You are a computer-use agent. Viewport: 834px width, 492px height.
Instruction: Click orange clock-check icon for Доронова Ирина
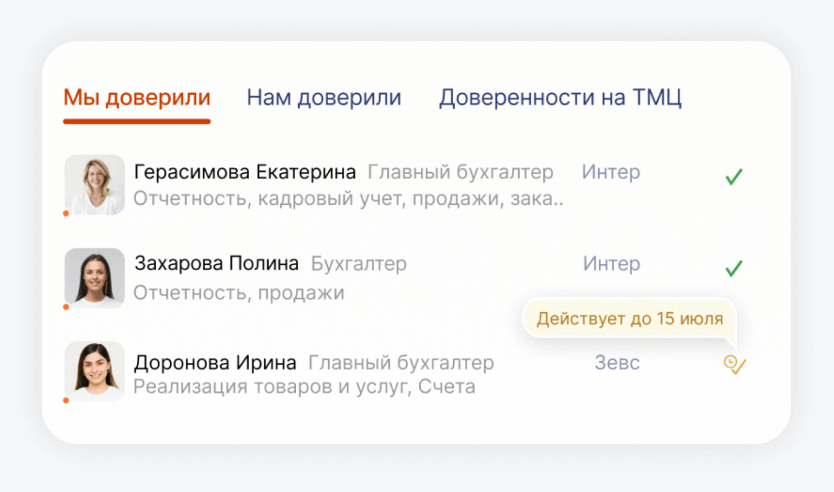pos(735,365)
